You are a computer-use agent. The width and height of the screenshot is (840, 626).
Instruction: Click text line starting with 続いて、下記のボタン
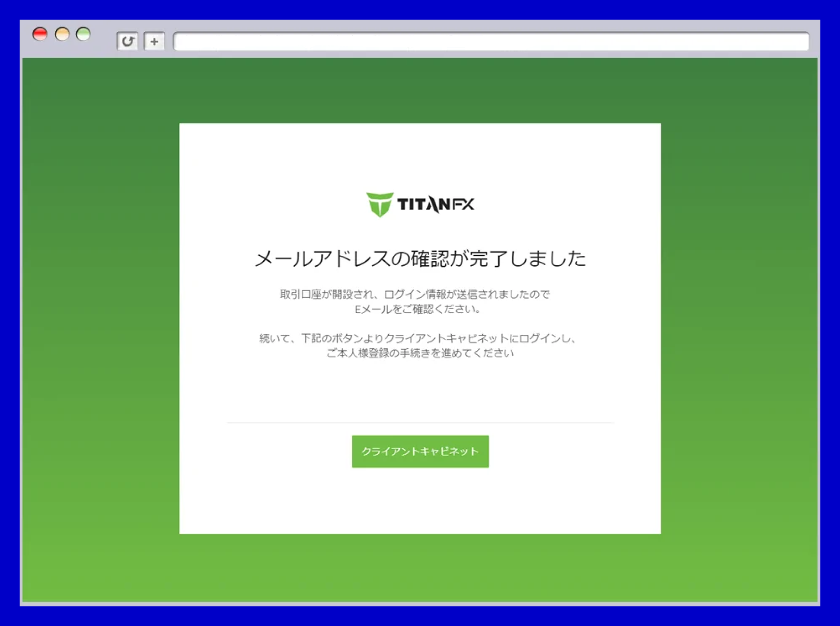click(x=418, y=338)
